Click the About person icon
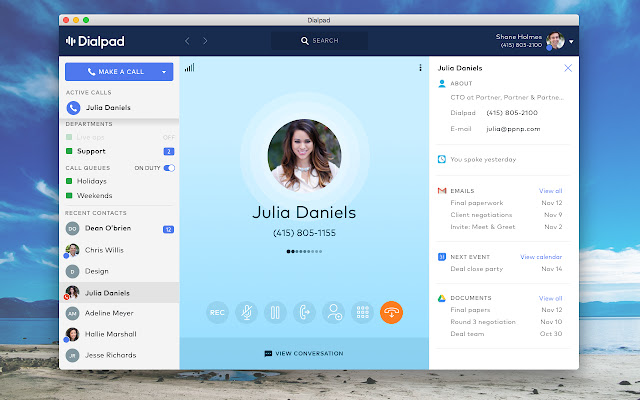Viewport: 640px width, 400px height. [x=442, y=84]
